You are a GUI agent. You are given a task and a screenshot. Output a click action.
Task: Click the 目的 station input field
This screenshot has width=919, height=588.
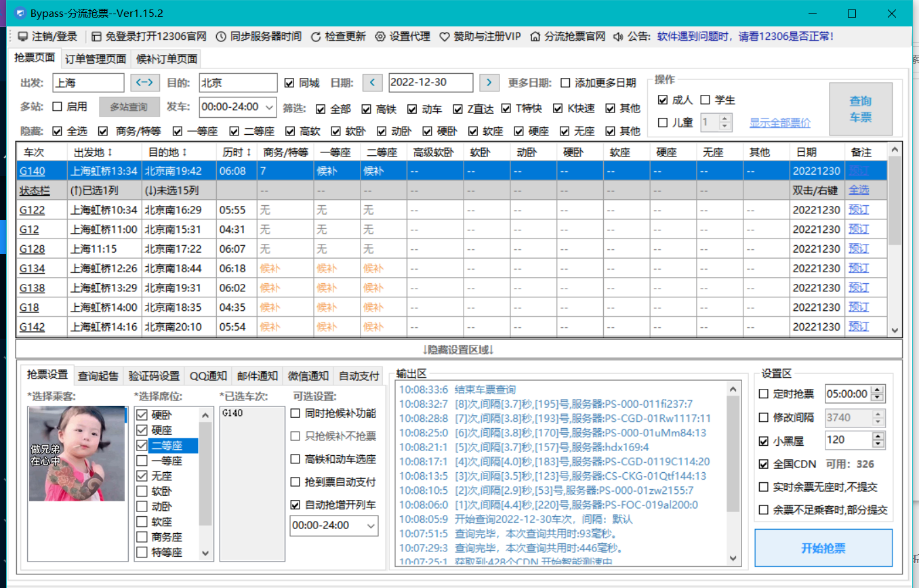tap(238, 83)
